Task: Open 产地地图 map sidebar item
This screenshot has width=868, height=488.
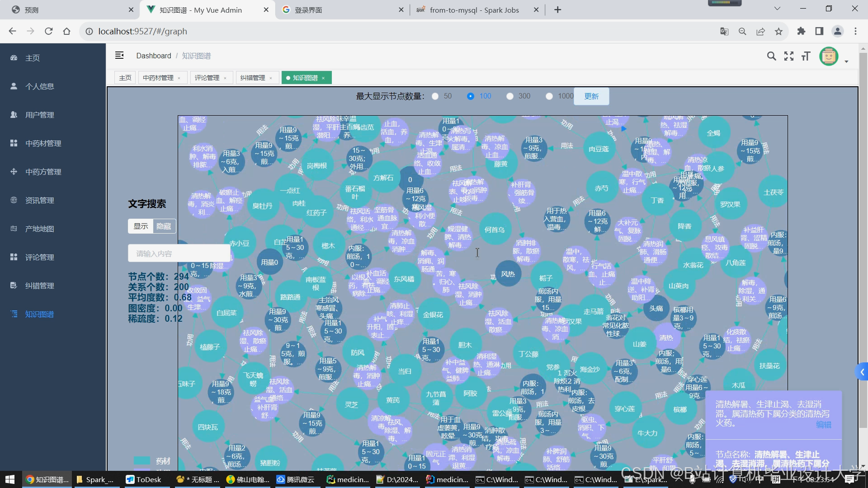Action: [x=39, y=229]
